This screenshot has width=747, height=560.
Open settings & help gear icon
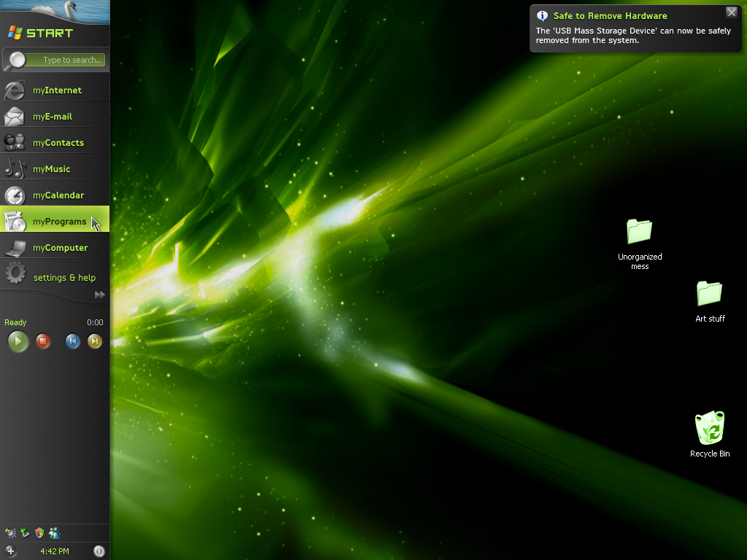15,275
